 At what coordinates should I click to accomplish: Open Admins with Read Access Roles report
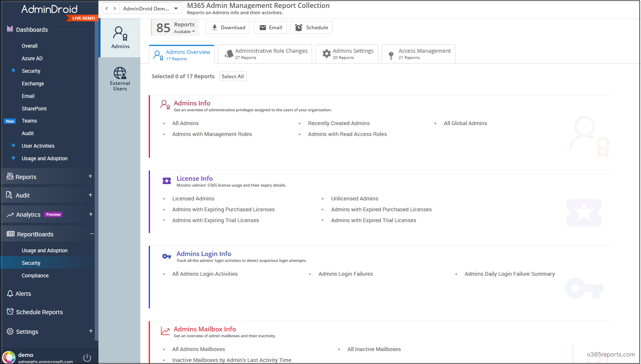pos(347,134)
